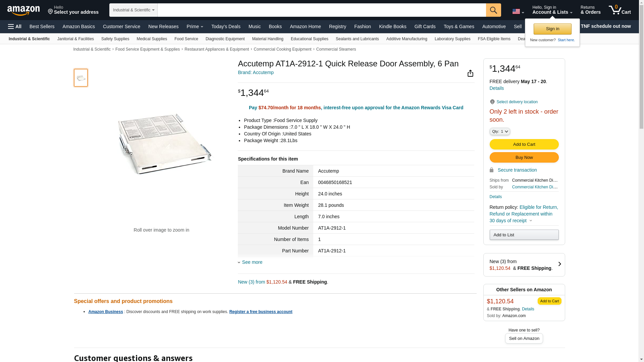Open the All hamburger menu
Image resolution: width=644 pixels, height=362 pixels.
click(15, 26)
